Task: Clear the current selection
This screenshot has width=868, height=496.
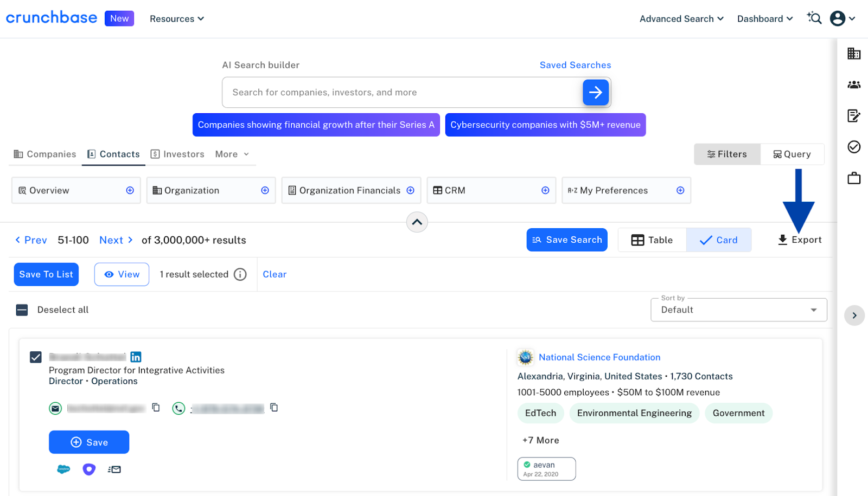Action: click(x=275, y=274)
